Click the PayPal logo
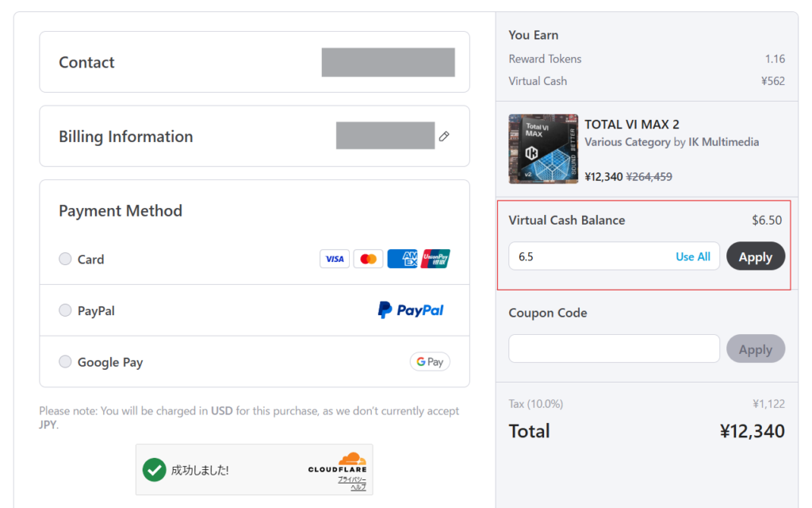The height and width of the screenshot is (508, 812). pyautogui.click(x=411, y=310)
